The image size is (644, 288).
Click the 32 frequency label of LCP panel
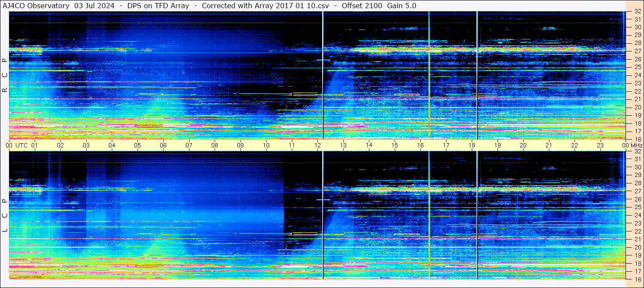tap(637, 151)
